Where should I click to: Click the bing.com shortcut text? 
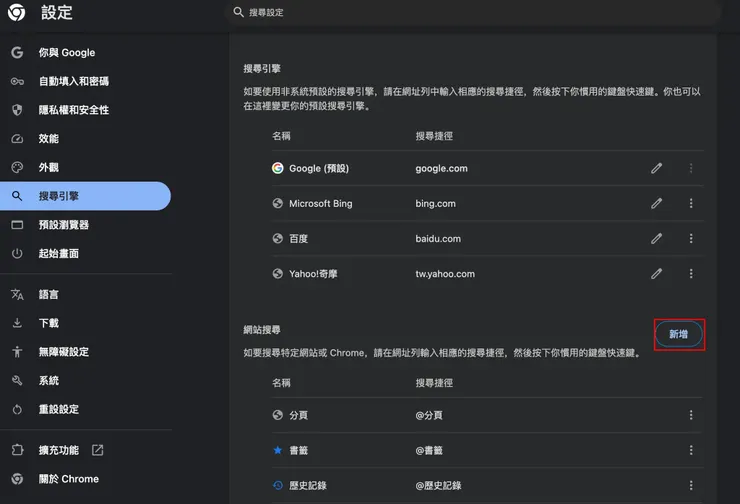tap(436, 203)
